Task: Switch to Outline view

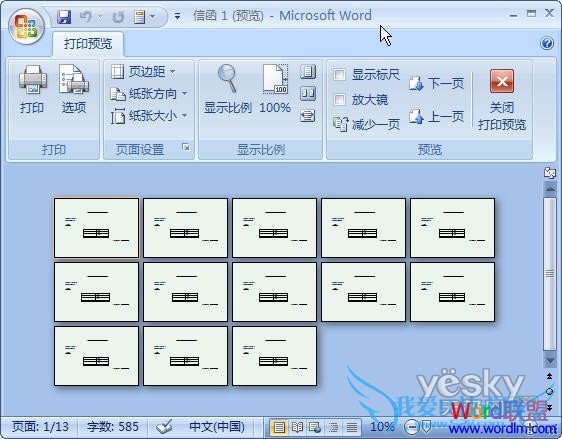Action: click(333, 427)
